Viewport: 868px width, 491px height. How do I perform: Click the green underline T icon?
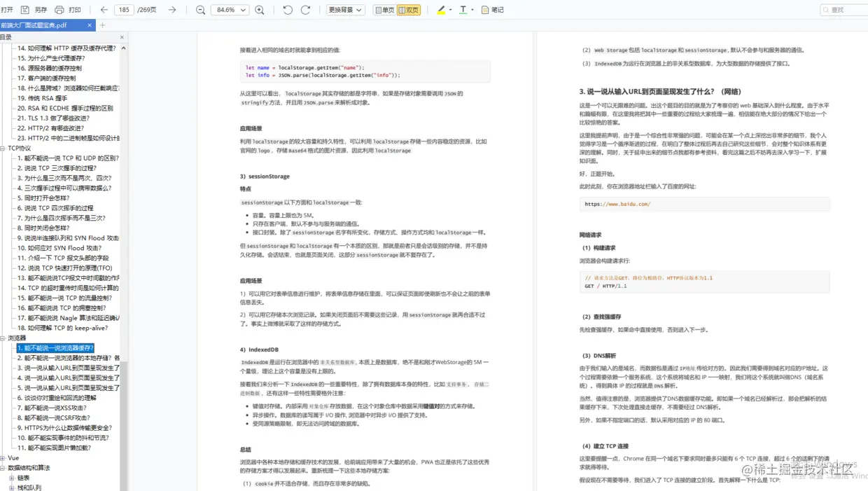click(463, 10)
